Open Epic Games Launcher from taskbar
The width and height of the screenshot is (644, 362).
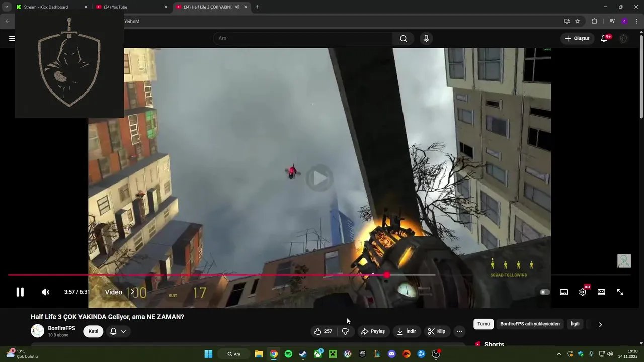[x=362, y=354]
